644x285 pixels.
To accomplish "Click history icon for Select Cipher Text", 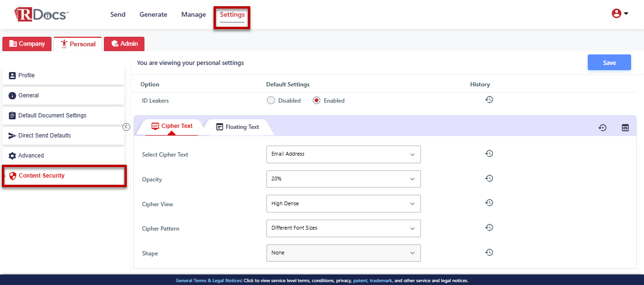I will click(489, 154).
